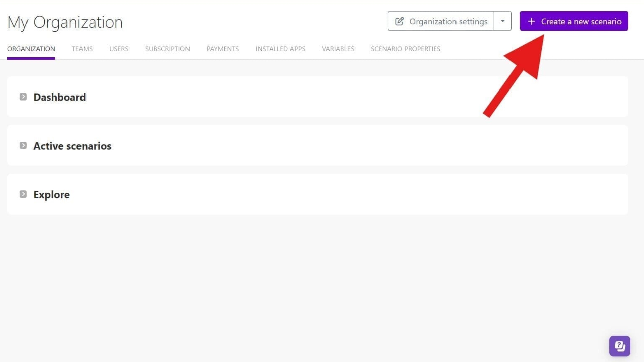Click the plus icon on Create scenario button

531,21
